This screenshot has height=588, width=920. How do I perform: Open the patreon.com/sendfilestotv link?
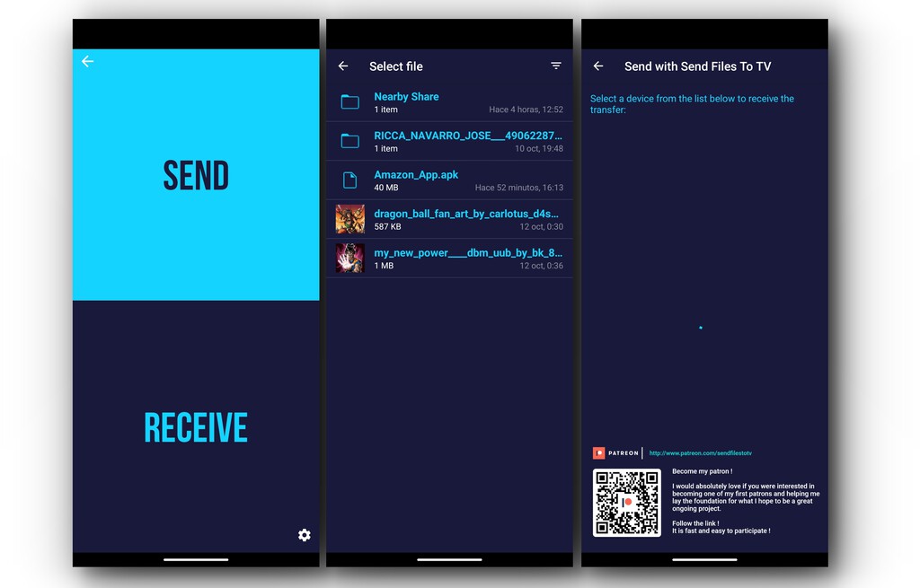coord(700,453)
